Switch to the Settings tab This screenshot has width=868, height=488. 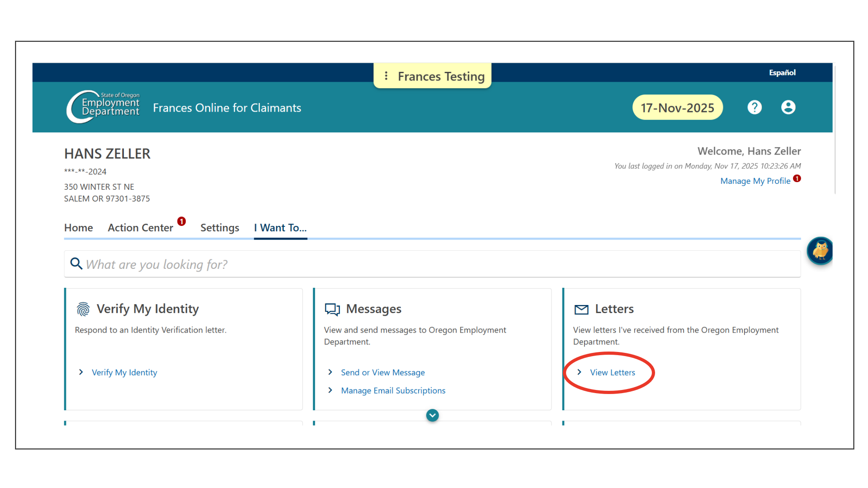coord(220,228)
